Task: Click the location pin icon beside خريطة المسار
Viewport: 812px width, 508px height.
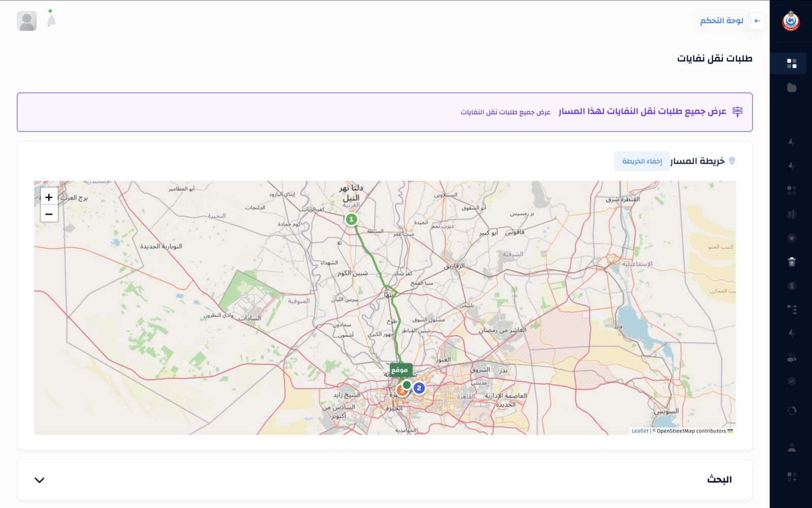Action: [732, 161]
